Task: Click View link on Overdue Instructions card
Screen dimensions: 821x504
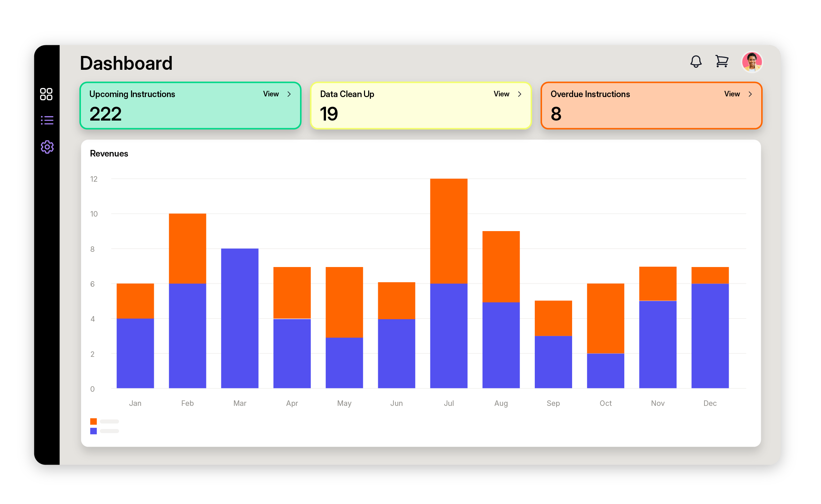Action: click(732, 94)
